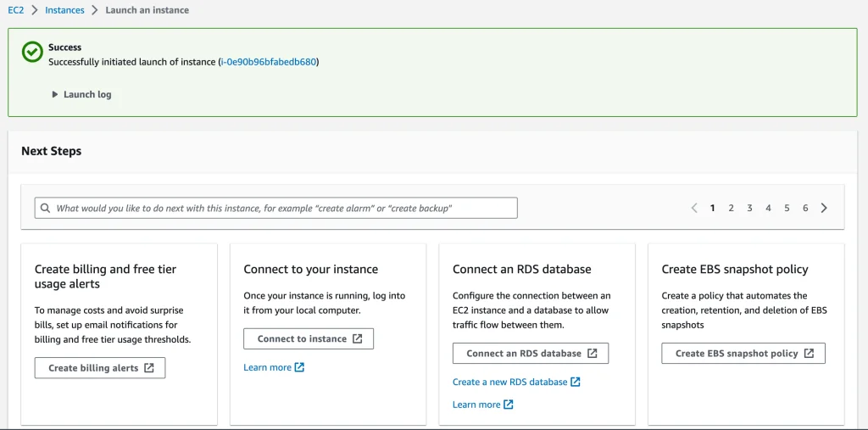Click external link icon on Connect to instance

coord(357,338)
